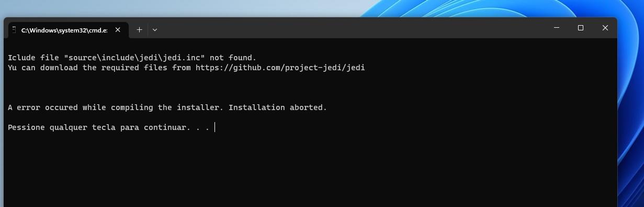
Task: Close the terminal window
Action: pyautogui.click(x=605, y=28)
